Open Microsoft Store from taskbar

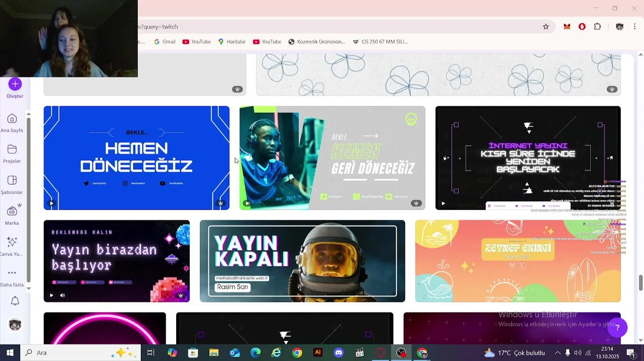pos(193,352)
